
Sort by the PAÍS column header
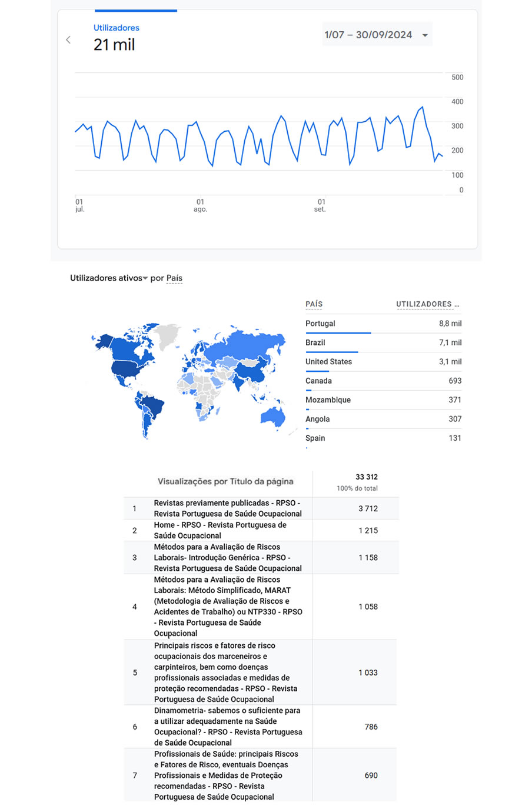click(314, 304)
